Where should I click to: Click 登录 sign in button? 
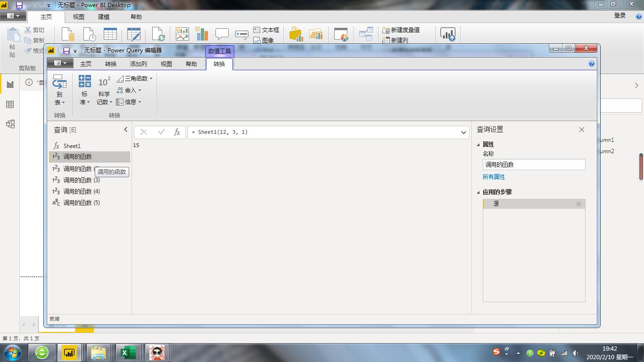[620, 16]
